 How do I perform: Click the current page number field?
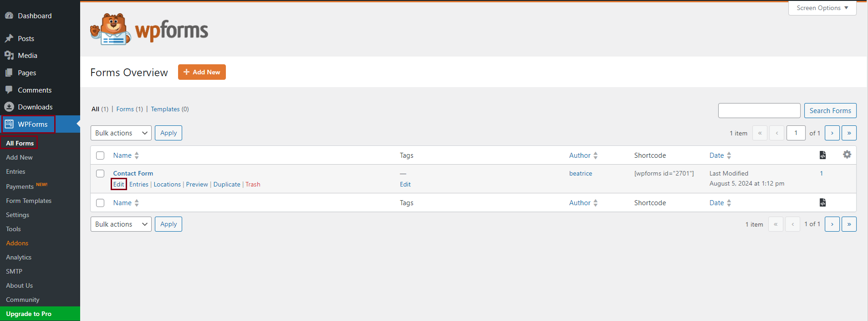[x=796, y=133]
